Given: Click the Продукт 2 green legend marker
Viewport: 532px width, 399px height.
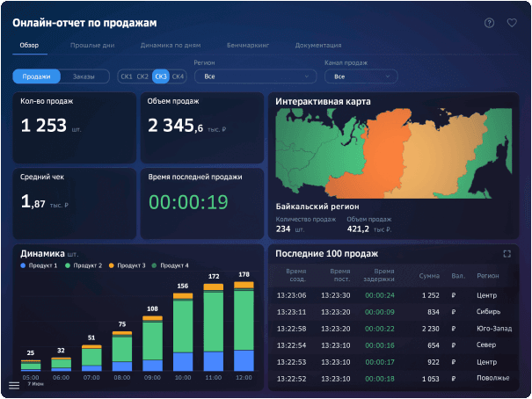Looking at the screenshot, I should 68,265.
